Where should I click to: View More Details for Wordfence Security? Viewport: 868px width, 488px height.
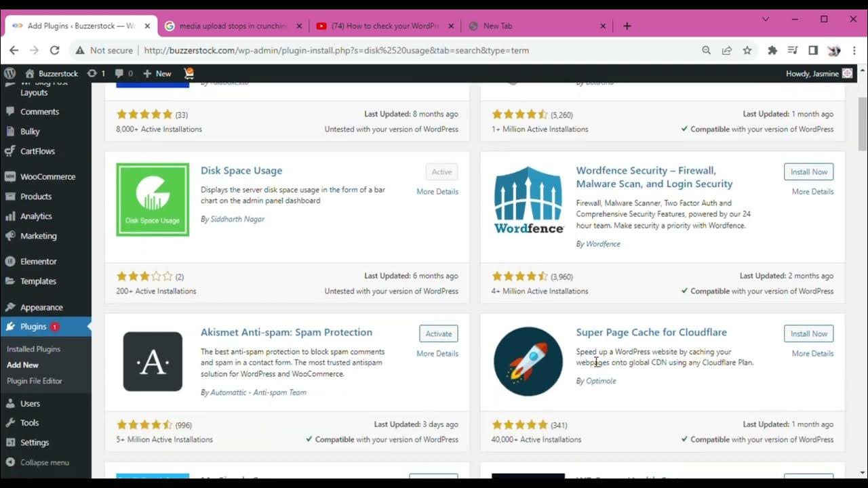tap(813, 192)
